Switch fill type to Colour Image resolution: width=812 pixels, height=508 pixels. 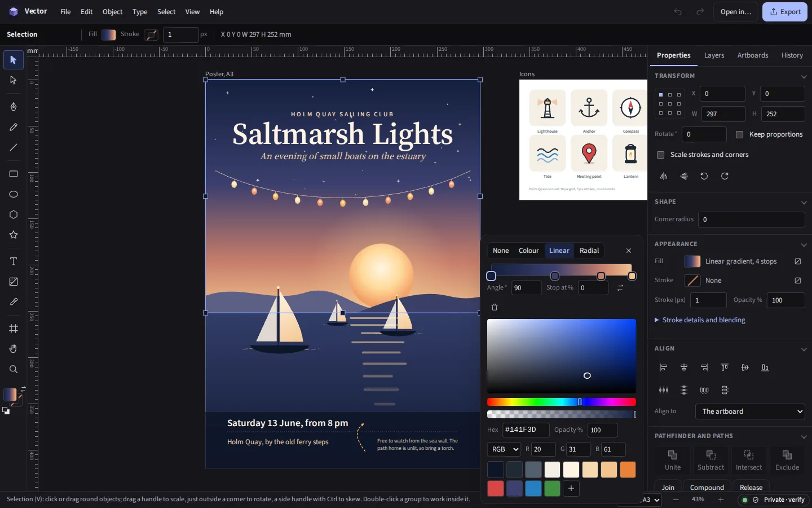529,251
